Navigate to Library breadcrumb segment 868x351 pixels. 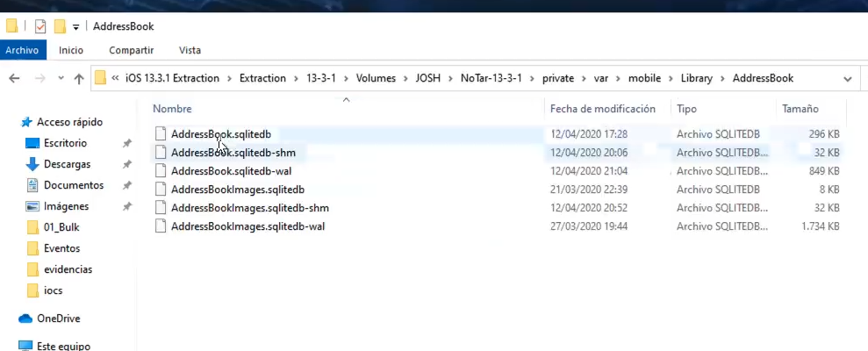click(x=696, y=78)
